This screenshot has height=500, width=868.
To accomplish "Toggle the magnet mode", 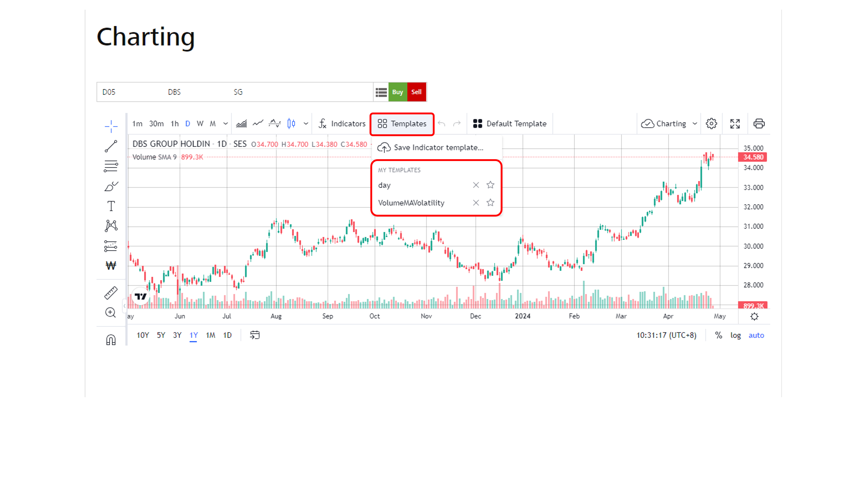I will (111, 340).
